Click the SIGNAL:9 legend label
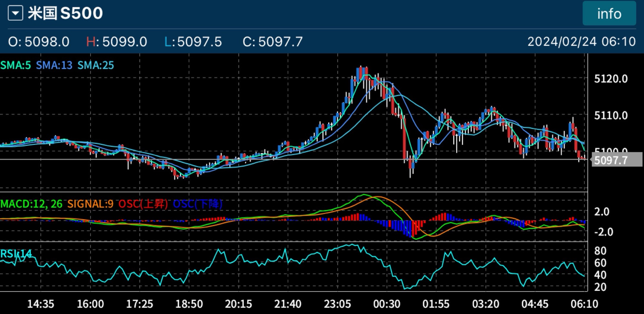The image size is (644, 314). pyautogui.click(x=90, y=204)
